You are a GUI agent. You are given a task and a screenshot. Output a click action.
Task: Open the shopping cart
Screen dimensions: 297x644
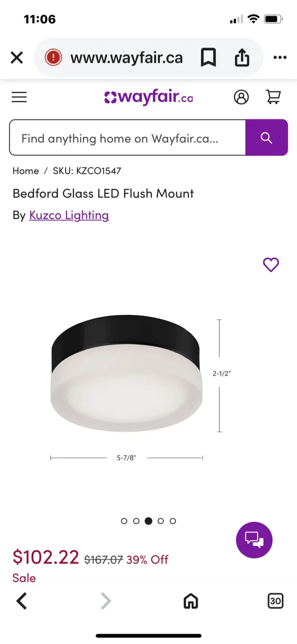274,97
